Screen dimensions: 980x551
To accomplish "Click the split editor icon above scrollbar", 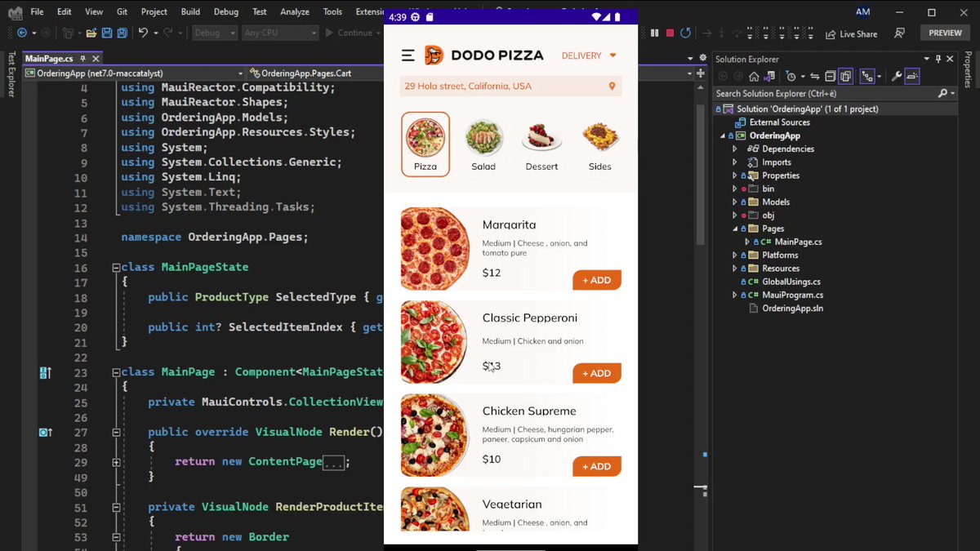I will point(702,73).
